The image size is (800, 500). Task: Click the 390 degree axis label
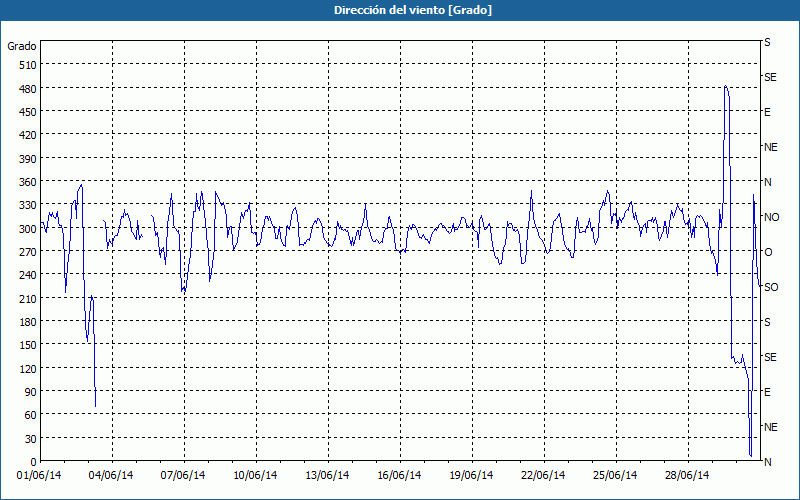[x=29, y=159]
